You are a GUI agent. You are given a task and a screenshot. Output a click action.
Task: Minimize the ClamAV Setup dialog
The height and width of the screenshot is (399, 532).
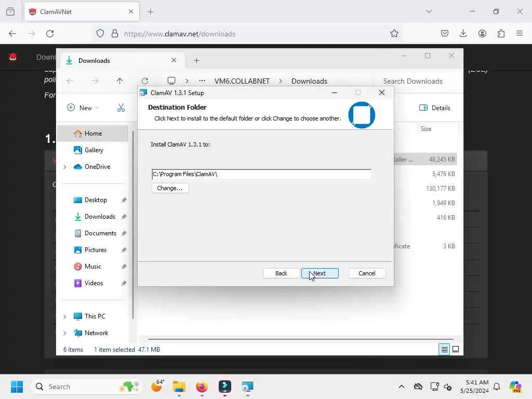pyautogui.click(x=335, y=92)
